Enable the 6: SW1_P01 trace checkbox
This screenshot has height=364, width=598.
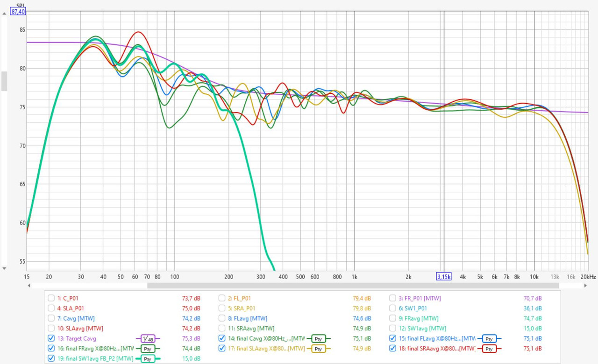coord(393,308)
